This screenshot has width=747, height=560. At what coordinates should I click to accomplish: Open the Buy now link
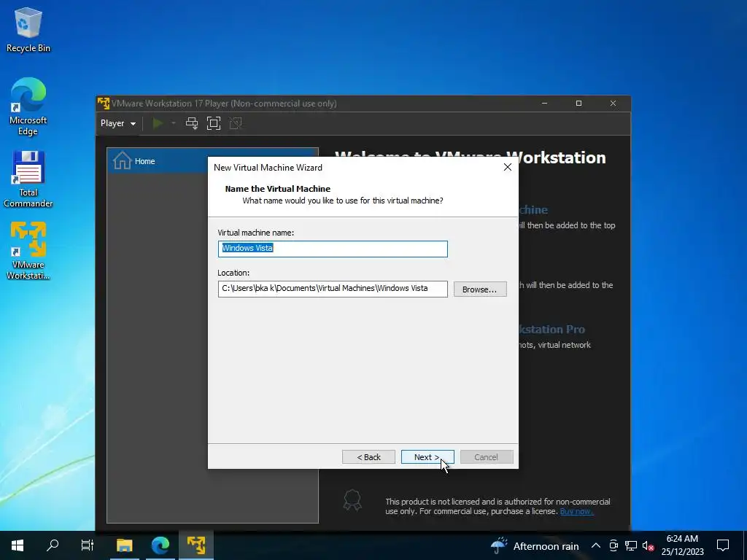576,511
